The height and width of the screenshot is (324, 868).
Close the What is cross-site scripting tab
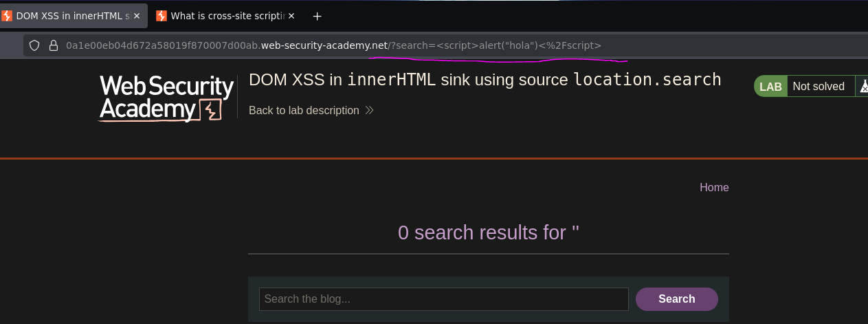coord(291,16)
